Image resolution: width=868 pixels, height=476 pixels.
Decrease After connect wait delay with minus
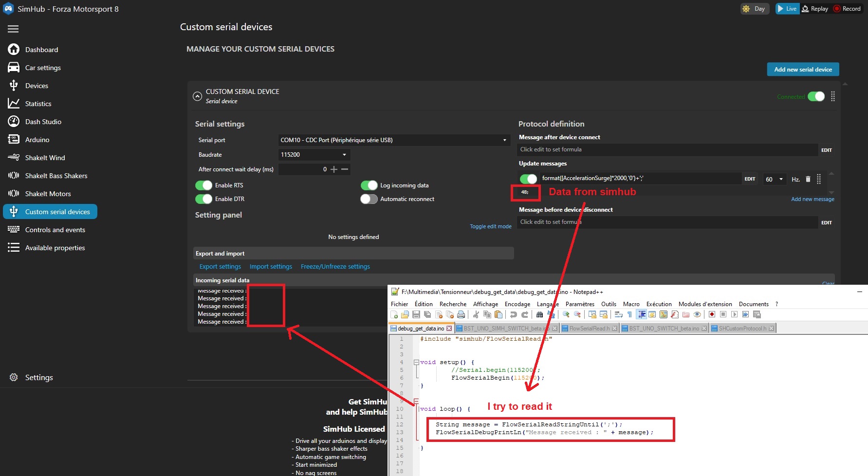[345, 169]
